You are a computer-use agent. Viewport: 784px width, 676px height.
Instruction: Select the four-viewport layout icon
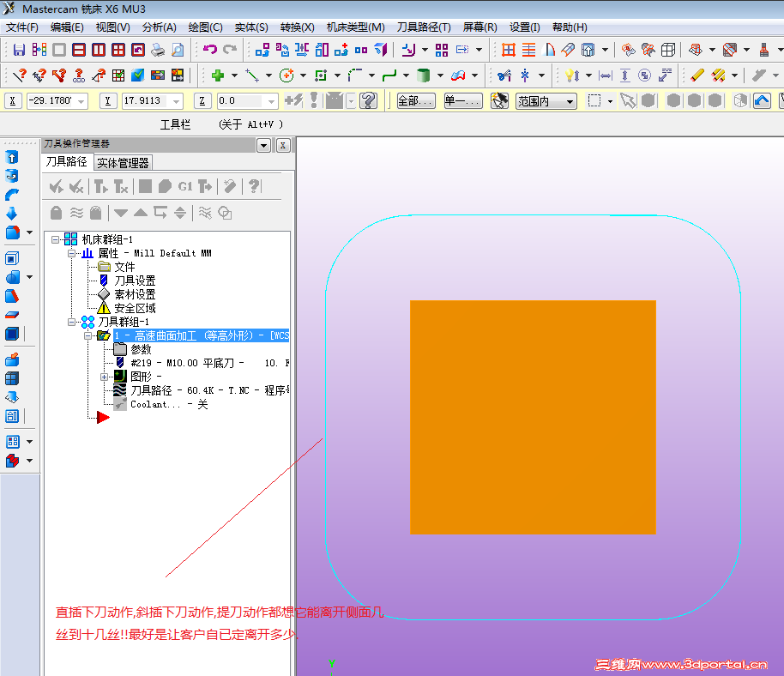coord(118,50)
